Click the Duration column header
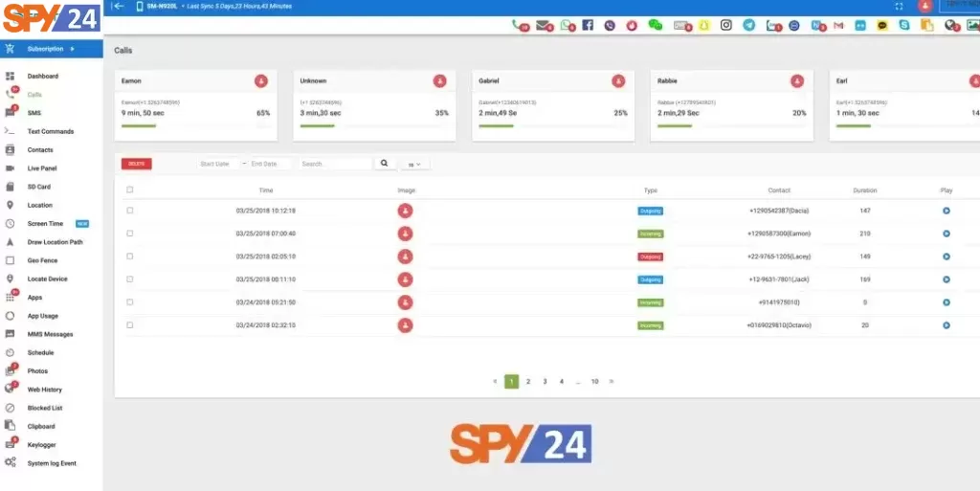Image resolution: width=980 pixels, height=491 pixels. pyautogui.click(x=865, y=190)
